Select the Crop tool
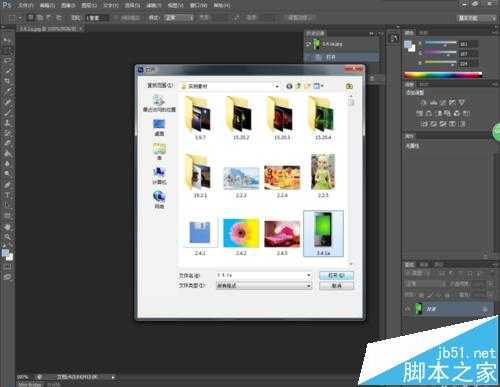This screenshot has height=387, width=500. (x=7, y=81)
